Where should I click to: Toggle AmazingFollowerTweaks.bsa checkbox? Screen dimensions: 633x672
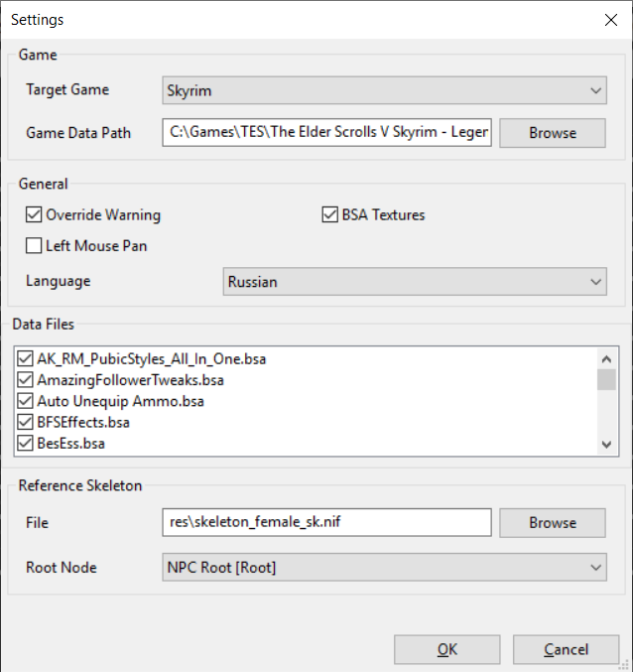[26, 380]
